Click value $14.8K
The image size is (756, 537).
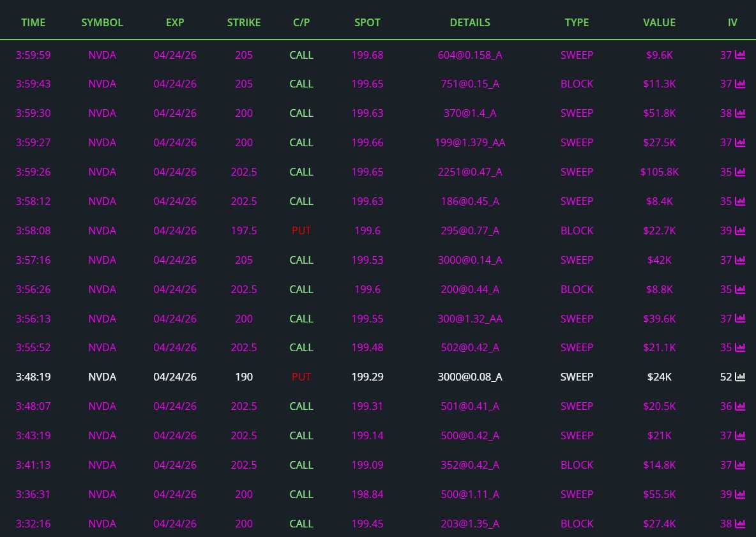pyautogui.click(x=659, y=465)
